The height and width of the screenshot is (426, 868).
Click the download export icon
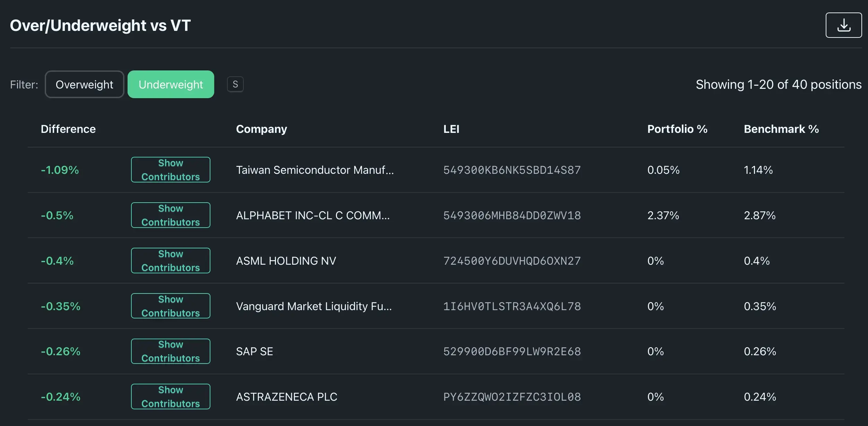coord(843,25)
